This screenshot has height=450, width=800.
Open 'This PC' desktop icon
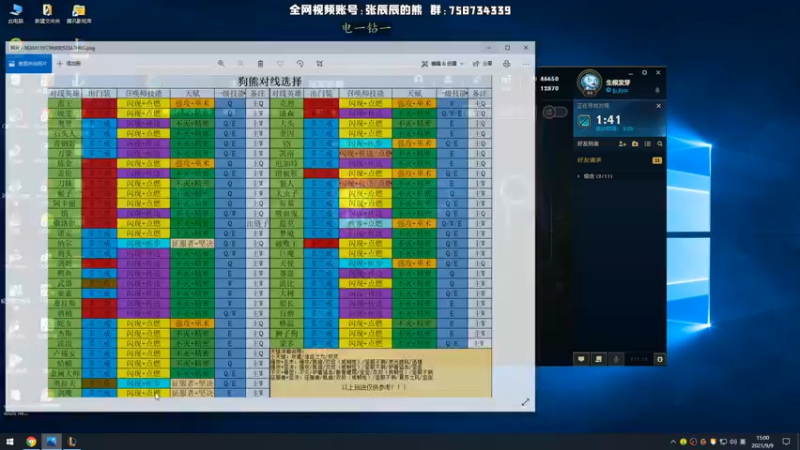[16, 13]
